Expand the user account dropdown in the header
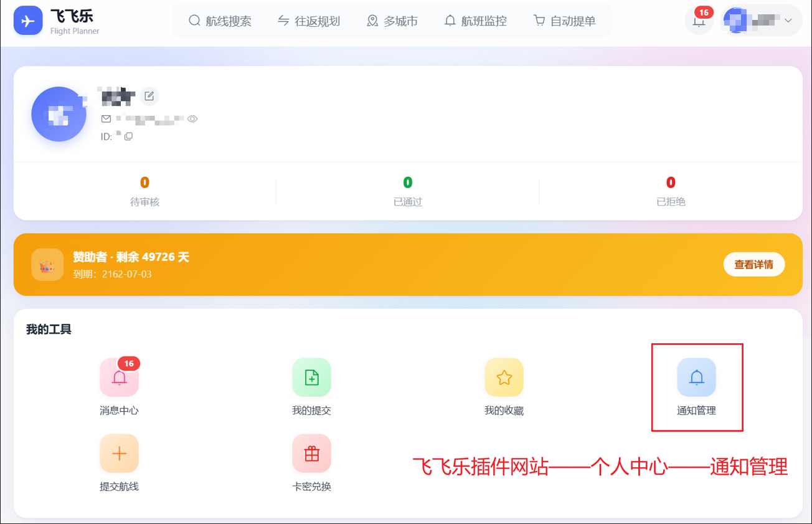This screenshot has height=524, width=812. [762, 21]
